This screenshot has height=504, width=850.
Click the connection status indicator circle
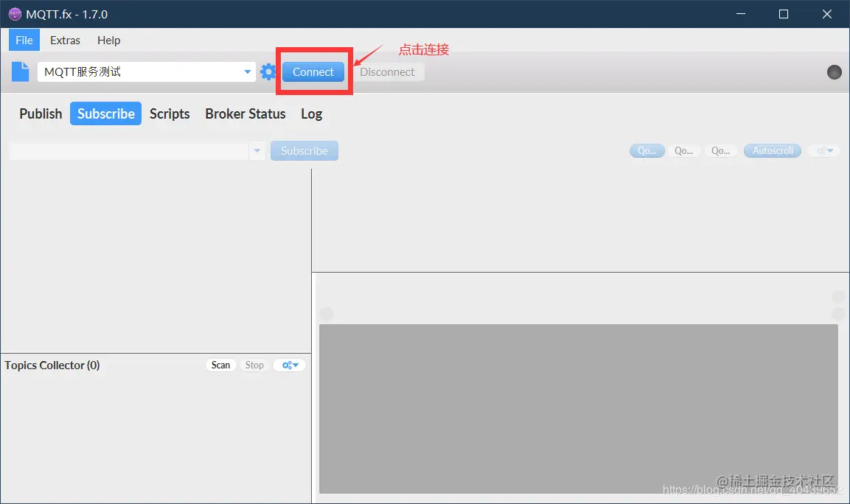click(835, 71)
